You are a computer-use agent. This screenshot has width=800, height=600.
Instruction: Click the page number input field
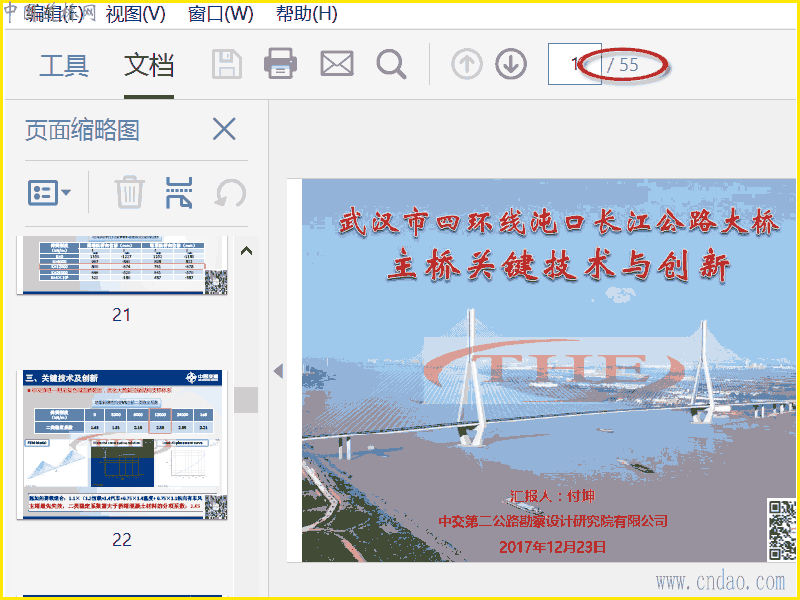click(x=574, y=64)
